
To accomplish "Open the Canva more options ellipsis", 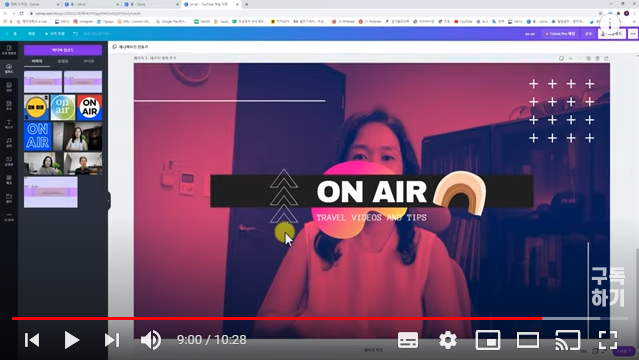I will click(633, 34).
